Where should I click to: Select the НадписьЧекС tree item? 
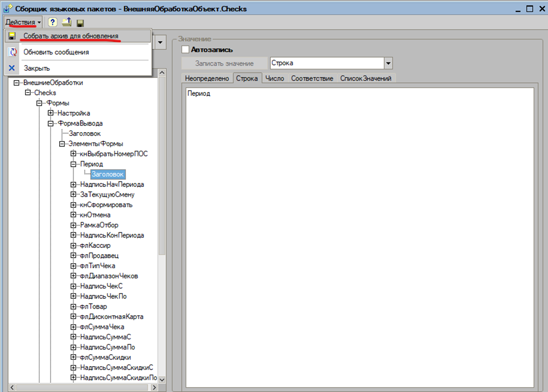click(101, 286)
